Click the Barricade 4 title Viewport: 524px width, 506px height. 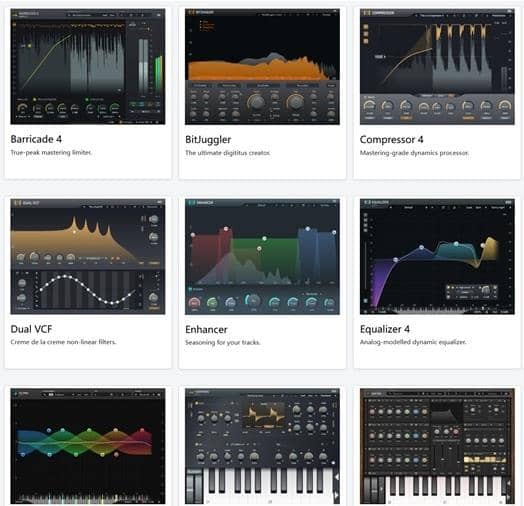[36, 139]
